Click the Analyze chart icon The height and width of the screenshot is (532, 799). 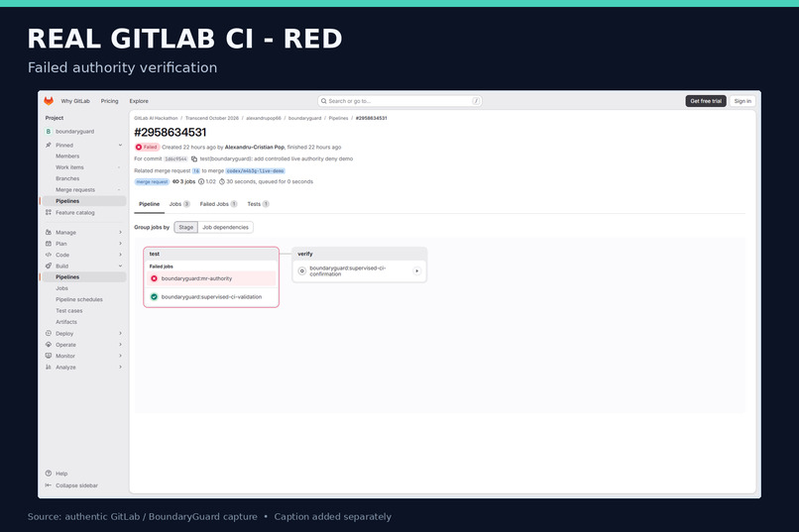(x=49, y=368)
